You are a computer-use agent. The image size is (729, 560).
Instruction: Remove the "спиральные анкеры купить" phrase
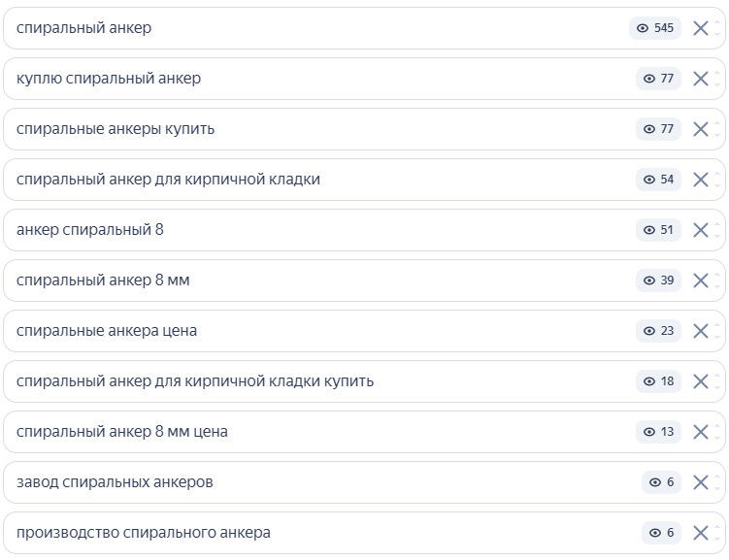701,129
